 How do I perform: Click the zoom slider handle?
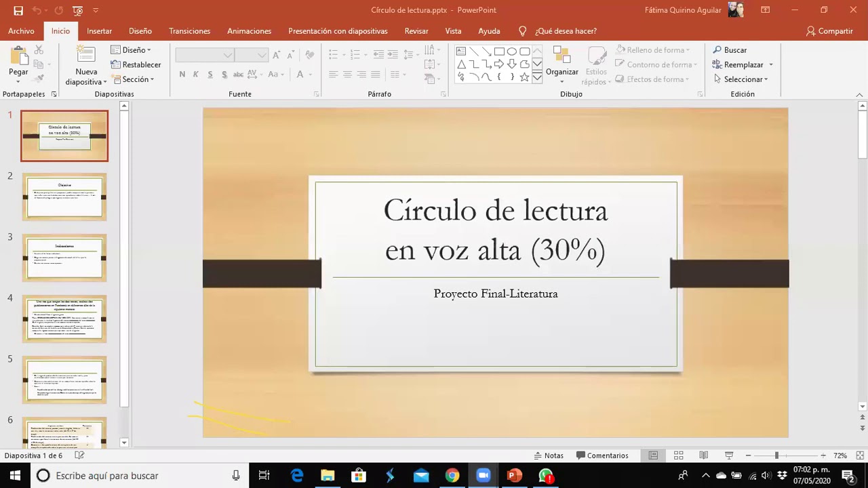coord(776,455)
